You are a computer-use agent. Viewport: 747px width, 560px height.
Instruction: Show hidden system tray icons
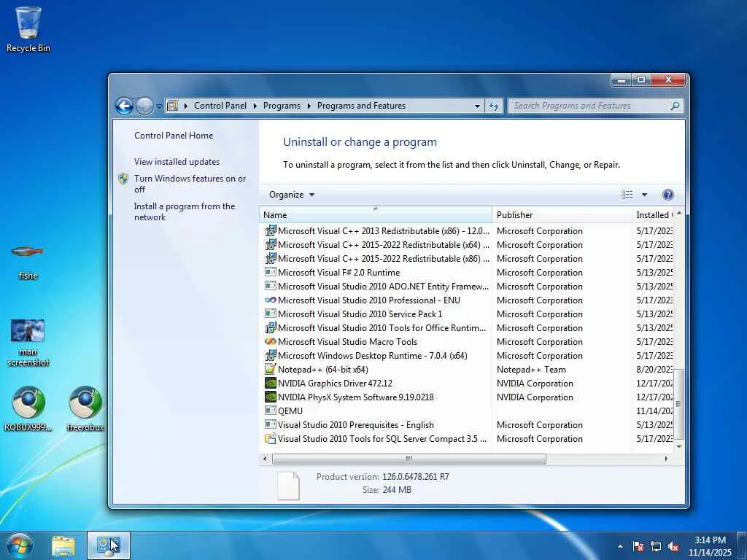[x=620, y=546]
